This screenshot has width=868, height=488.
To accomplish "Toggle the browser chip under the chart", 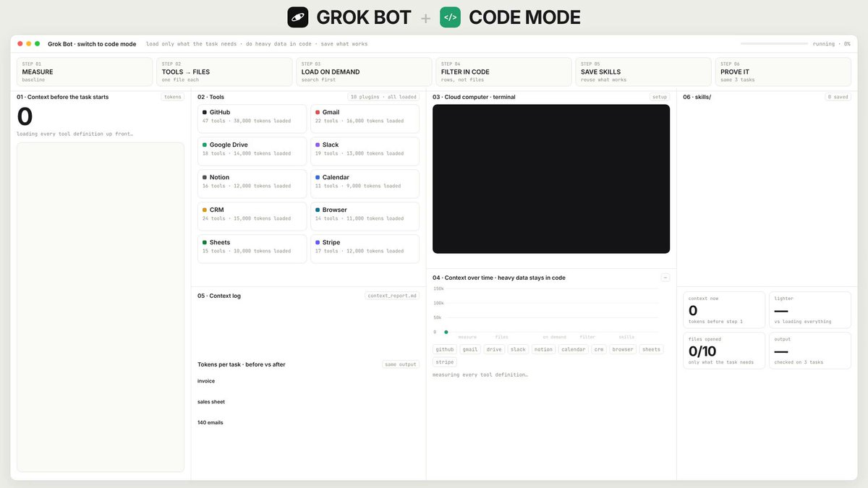I will (x=623, y=349).
